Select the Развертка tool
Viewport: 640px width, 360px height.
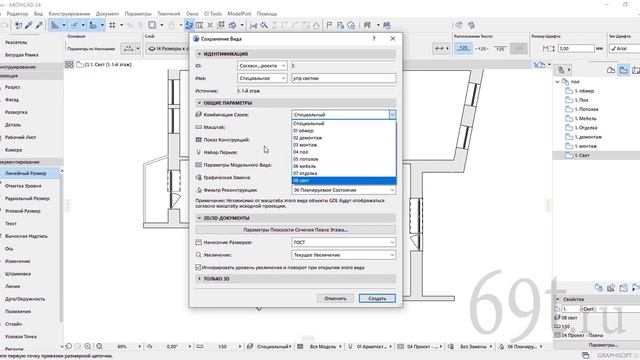[x=16, y=112]
